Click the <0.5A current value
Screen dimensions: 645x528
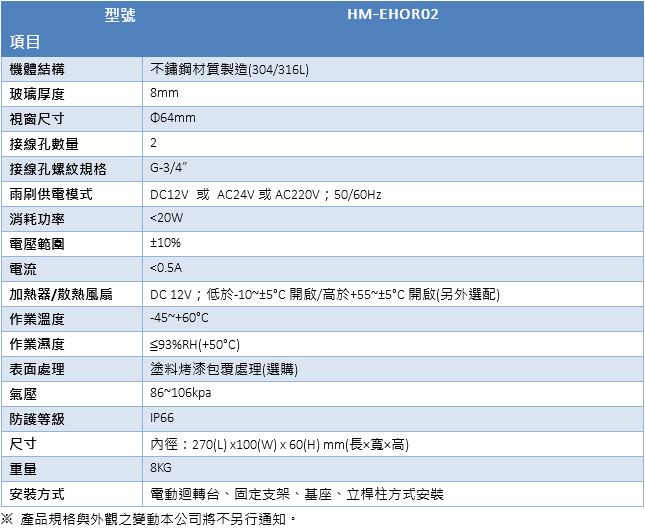[166, 268]
